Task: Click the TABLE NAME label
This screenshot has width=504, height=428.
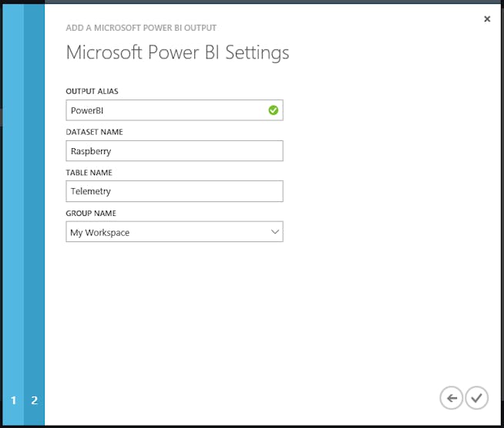Action: click(x=89, y=173)
